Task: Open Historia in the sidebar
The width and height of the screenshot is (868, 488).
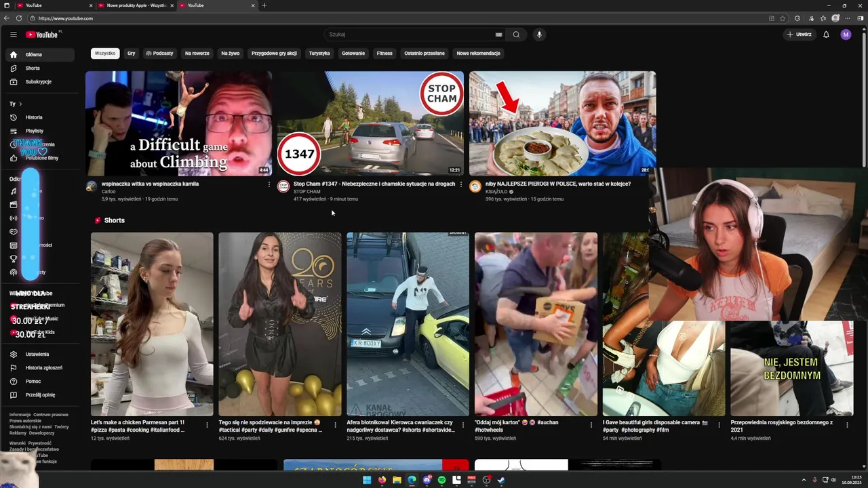Action: tap(41, 117)
